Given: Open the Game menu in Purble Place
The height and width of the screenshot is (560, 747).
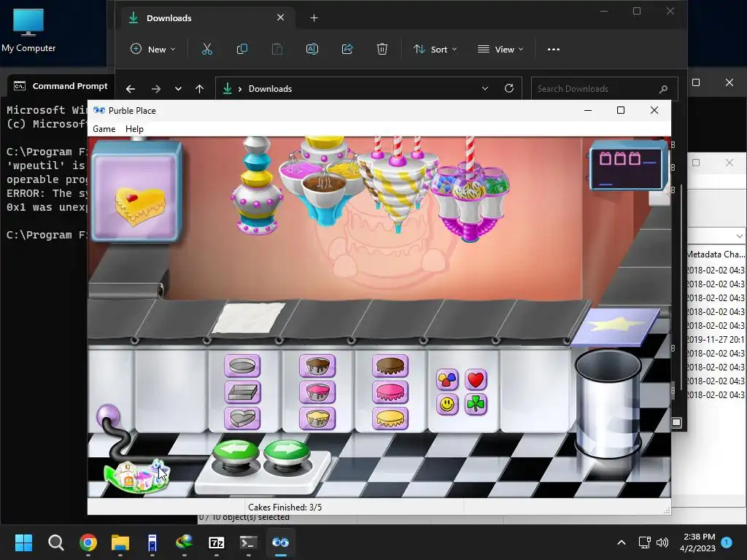Looking at the screenshot, I should (104, 129).
